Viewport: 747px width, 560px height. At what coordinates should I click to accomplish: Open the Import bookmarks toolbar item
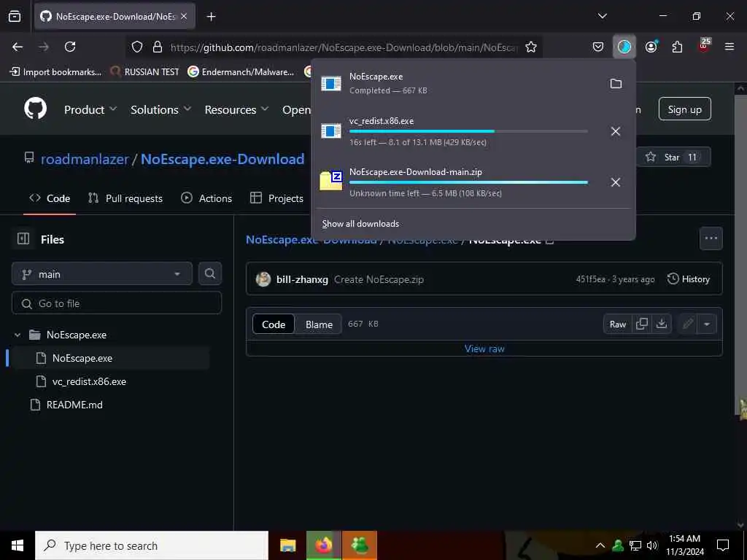(55, 72)
